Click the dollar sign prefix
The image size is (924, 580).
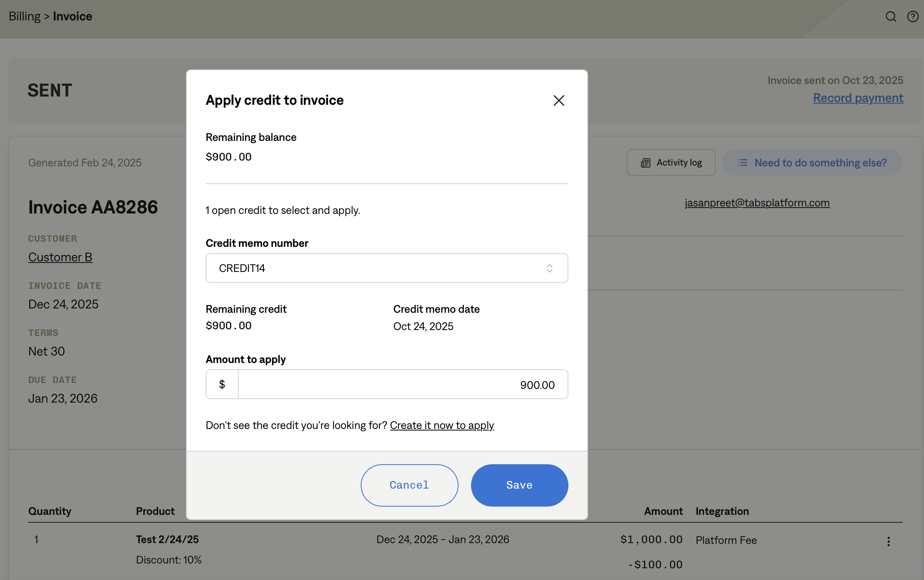[x=222, y=384]
